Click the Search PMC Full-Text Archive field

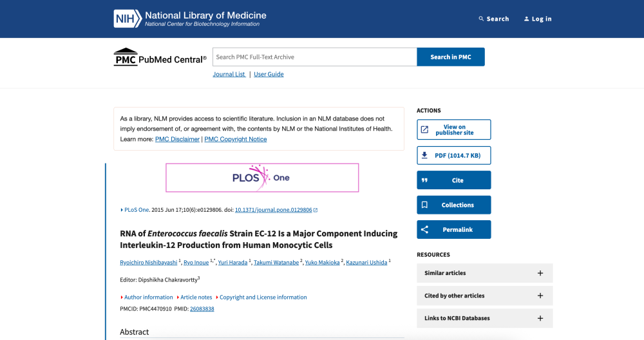[315, 57]
